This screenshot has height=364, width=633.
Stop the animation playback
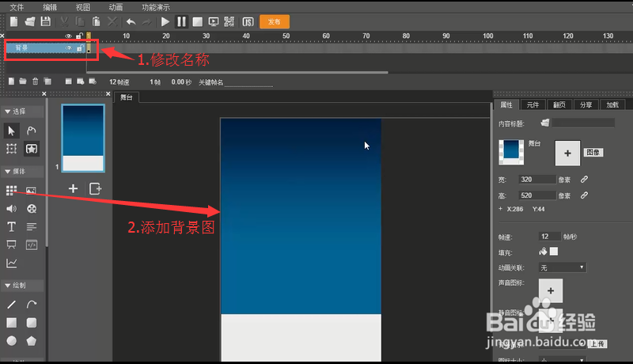pyautogui.click(x=197, y=22)
